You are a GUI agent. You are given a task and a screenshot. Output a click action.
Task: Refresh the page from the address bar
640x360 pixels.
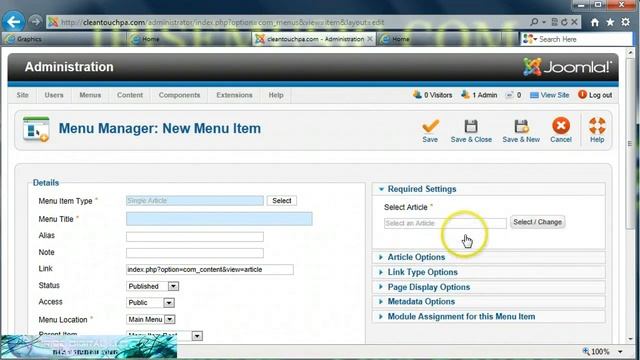pos(564,22)
